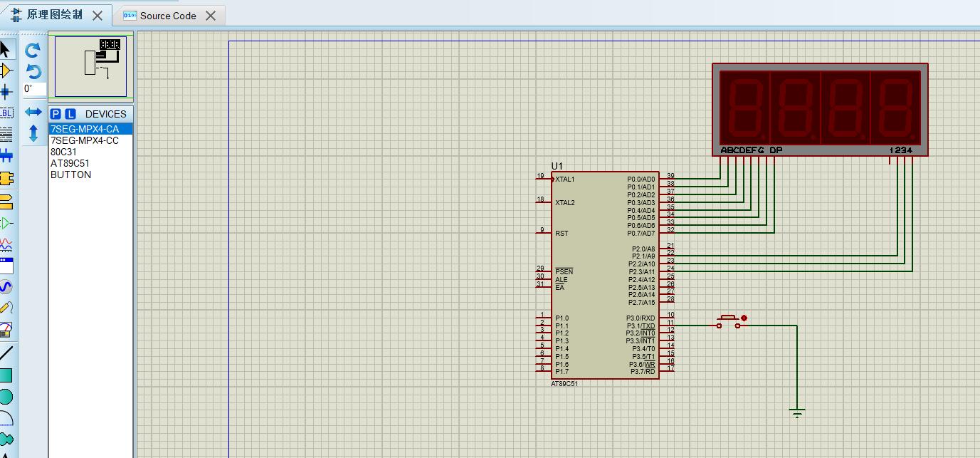Click the rotation angle field

(x=34, y=89)
